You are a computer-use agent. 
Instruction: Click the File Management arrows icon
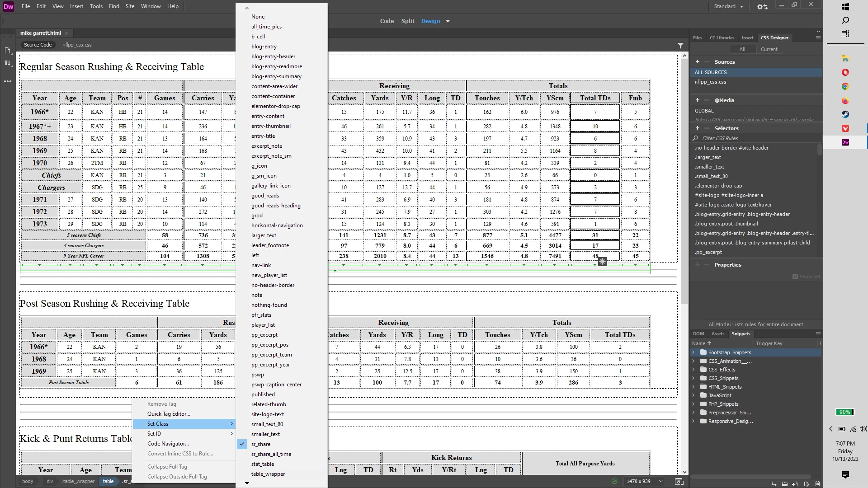coord(8,63)
